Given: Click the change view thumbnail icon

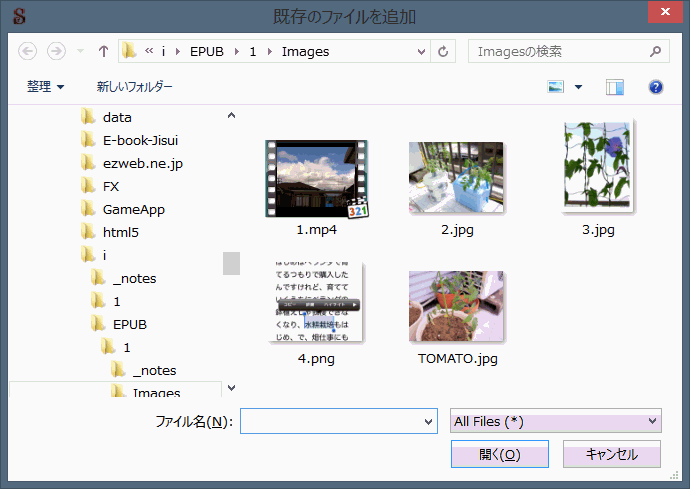Looking at the screenshot, I should [557, 87].
